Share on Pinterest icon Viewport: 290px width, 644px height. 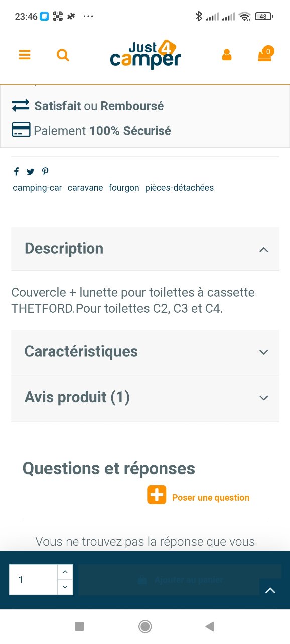point(45,172)
